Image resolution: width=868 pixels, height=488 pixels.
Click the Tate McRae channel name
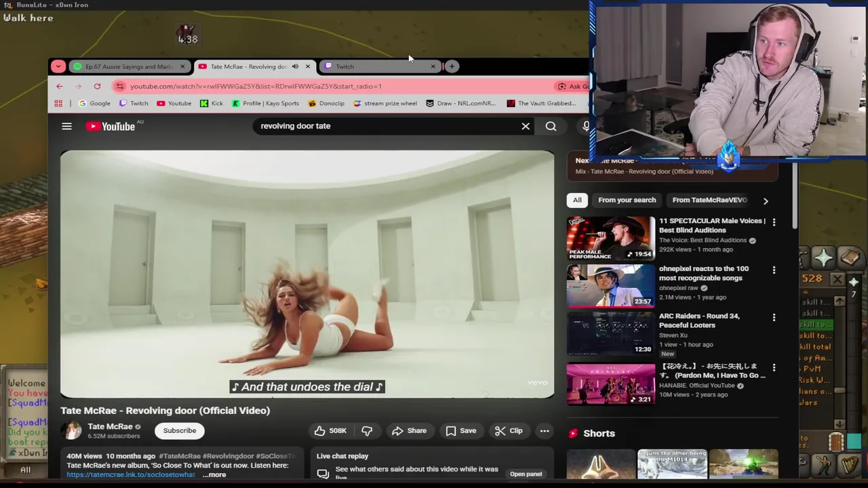click(x=110, y=427)
